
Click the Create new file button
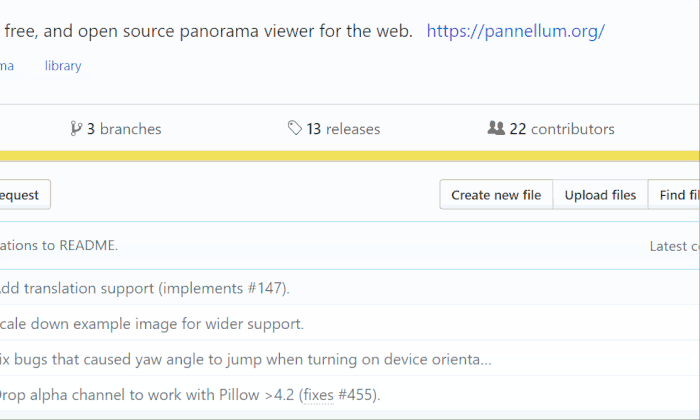pos(496,195)
